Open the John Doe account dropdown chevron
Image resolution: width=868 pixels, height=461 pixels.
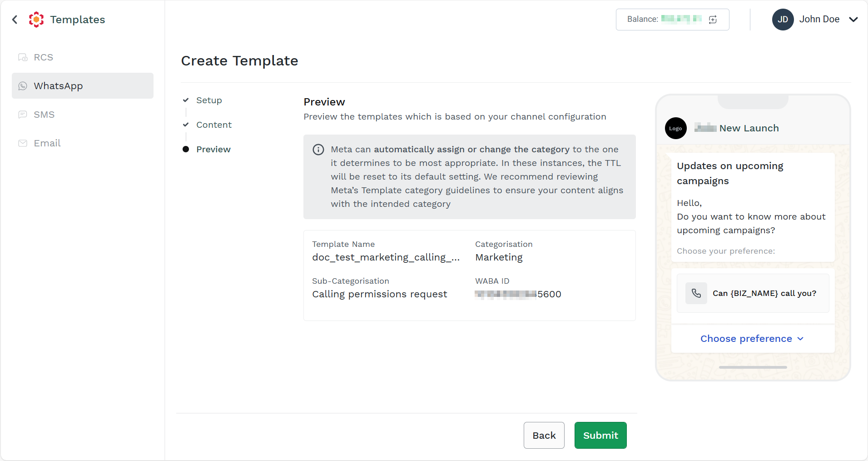(x=853, y=20)
